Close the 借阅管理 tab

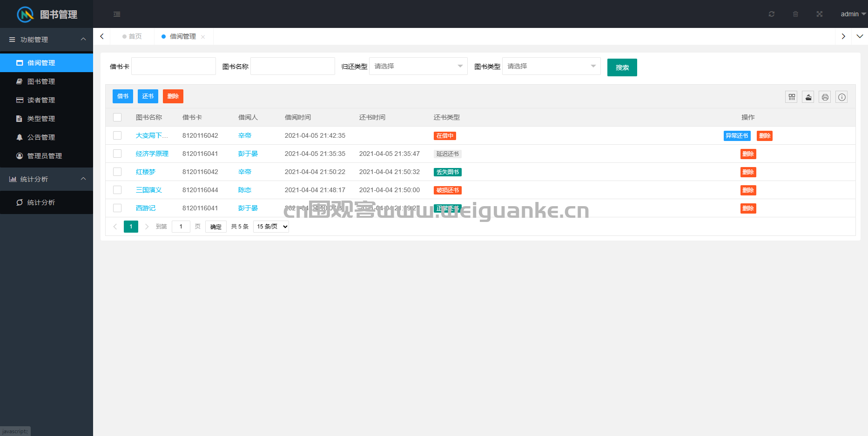(x=203, y=37)
